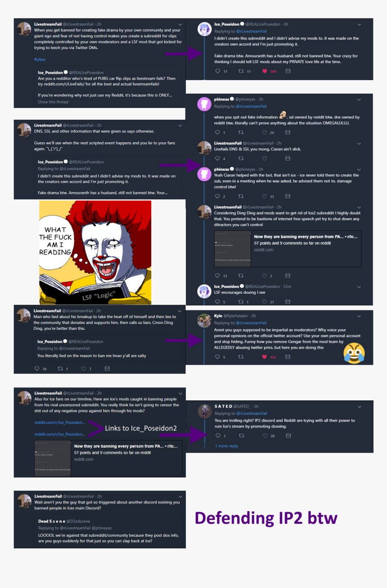
Task: Open replies on LivestreamFail tweet with 36 comments
Action: 37,368
